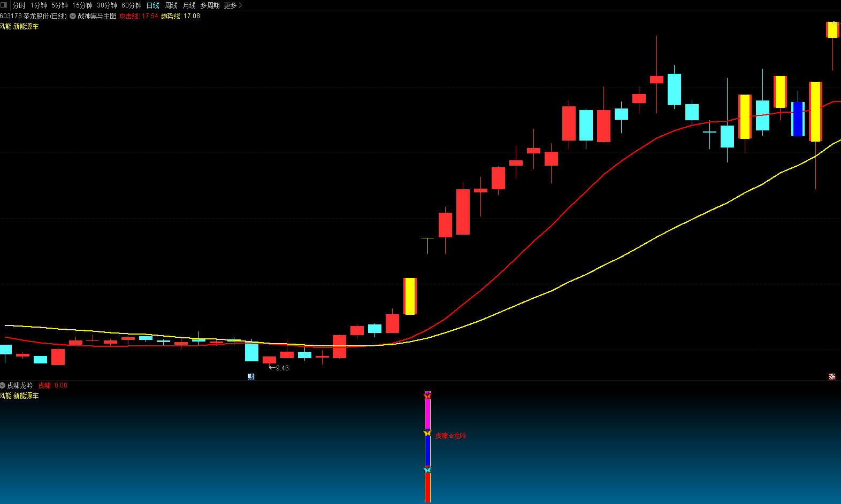Select the 攻击线: 17.54 indicator value
Viewport: 841px width, 504px height.
tap(139, 16)
